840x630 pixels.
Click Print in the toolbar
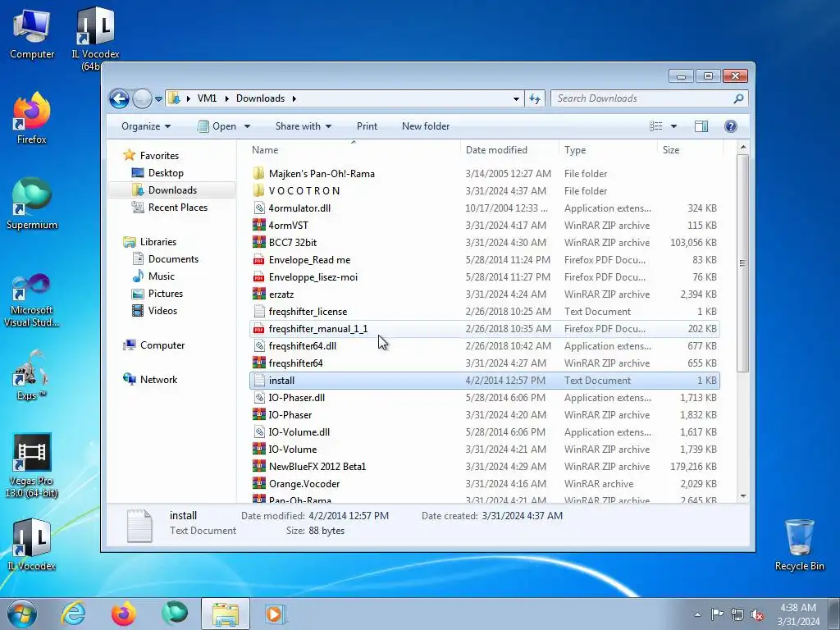point(367,126)
